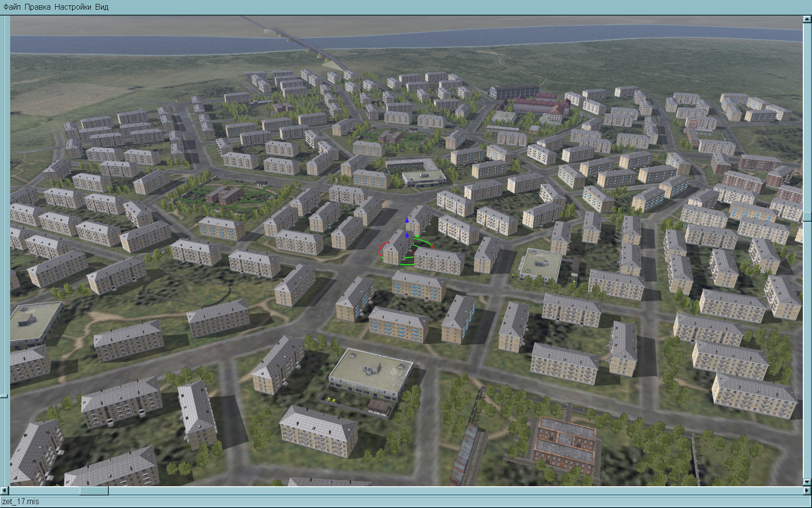The image size is (812, 508).
Task: Open the Настройки menu
Action: coord(72,7)
